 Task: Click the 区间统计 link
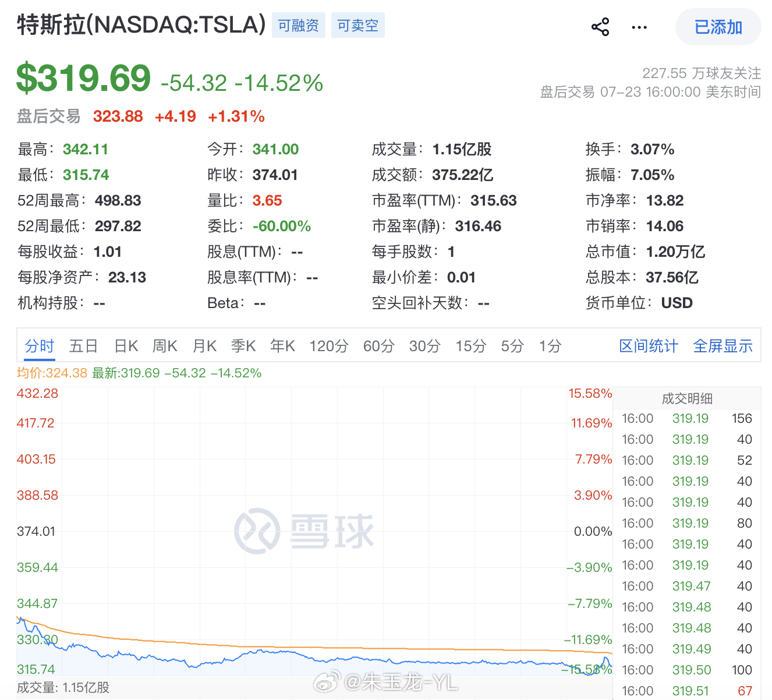point(649,346)
